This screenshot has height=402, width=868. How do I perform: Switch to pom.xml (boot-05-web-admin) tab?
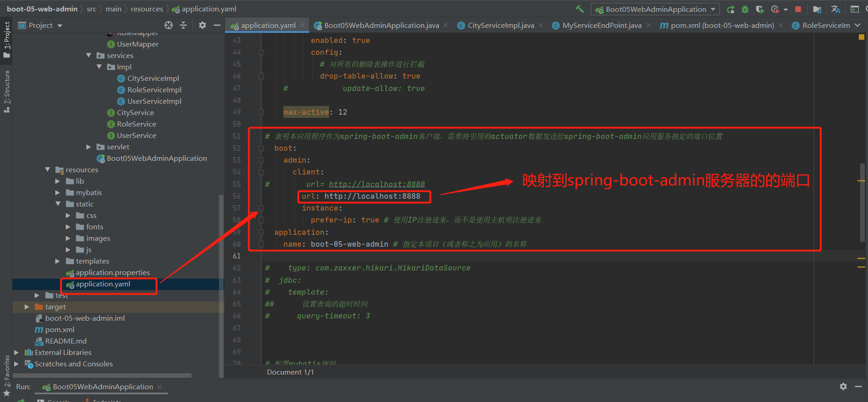coord(722,26)
